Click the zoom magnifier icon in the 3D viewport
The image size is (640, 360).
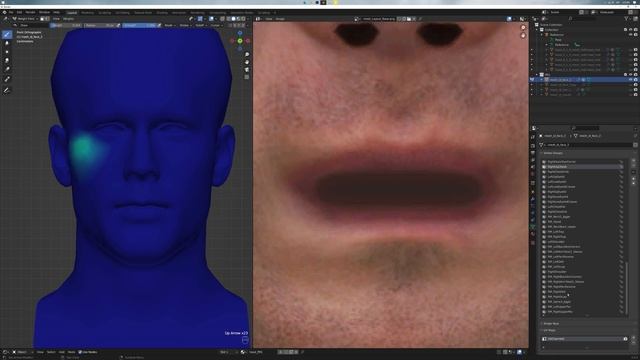point(247,54)
